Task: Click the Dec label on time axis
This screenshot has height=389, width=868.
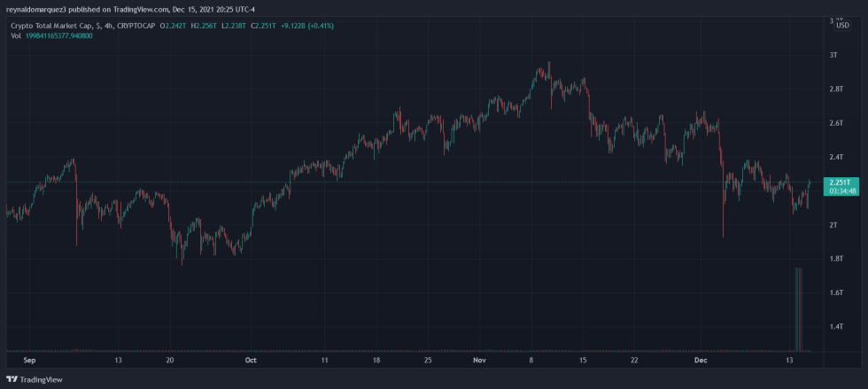Action: [x=701, y=361]
